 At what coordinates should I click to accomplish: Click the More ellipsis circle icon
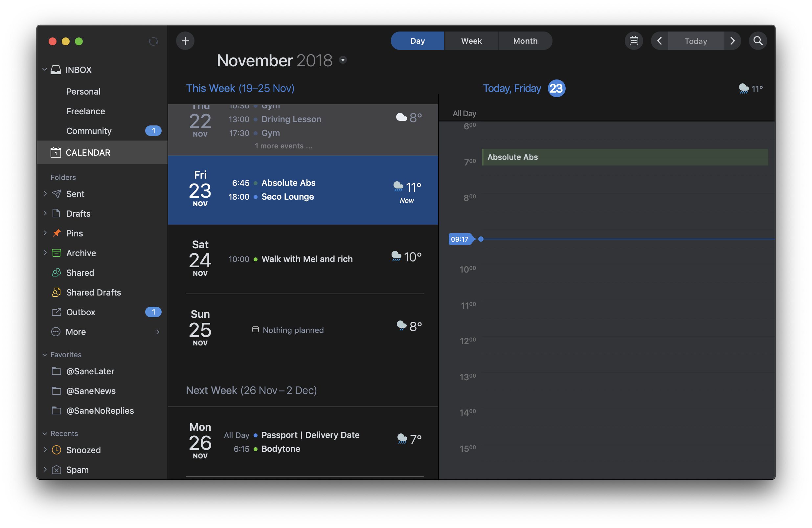click(x=56, y=332)
